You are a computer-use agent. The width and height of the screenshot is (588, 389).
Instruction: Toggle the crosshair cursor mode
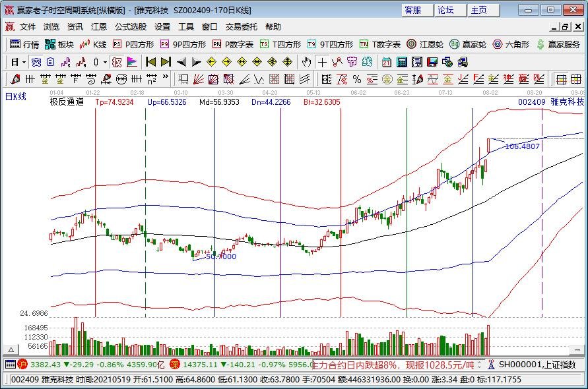[x=322, y=62]
